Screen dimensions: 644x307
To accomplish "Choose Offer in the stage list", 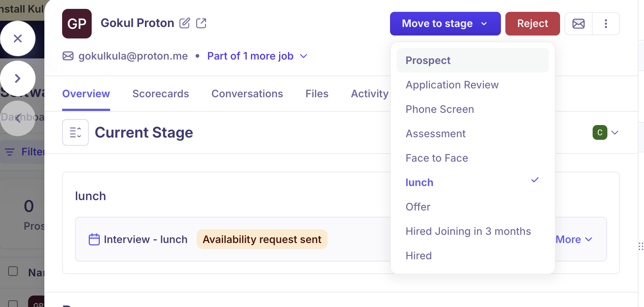I will pos(418,207).
